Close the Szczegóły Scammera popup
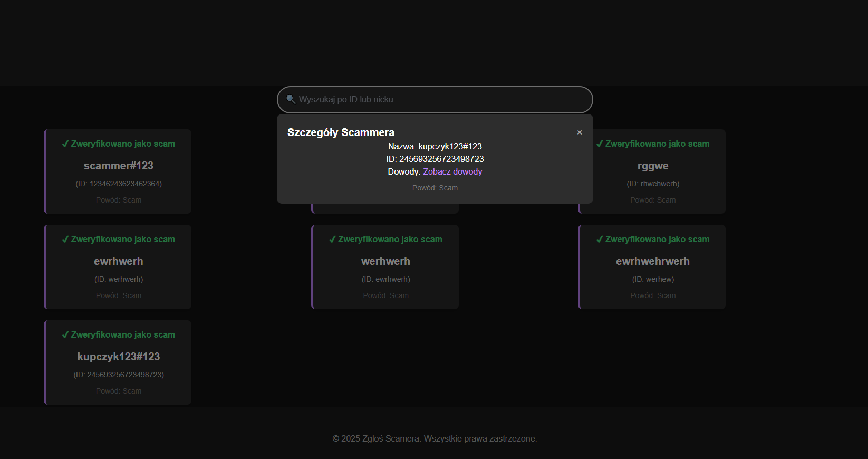This screenshot has width=868, height=459. click(x=580, y=132)
